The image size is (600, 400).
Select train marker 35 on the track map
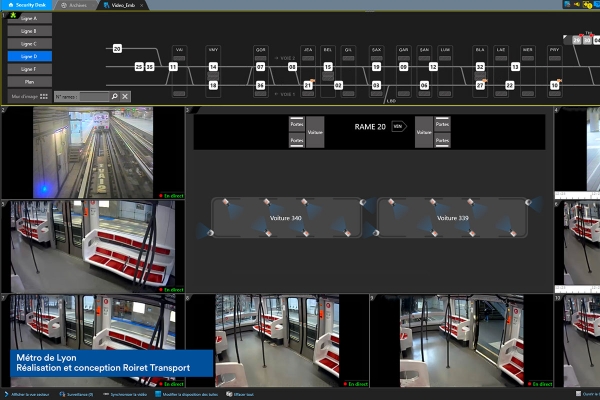pyautogui.click(x=150, y=67)
